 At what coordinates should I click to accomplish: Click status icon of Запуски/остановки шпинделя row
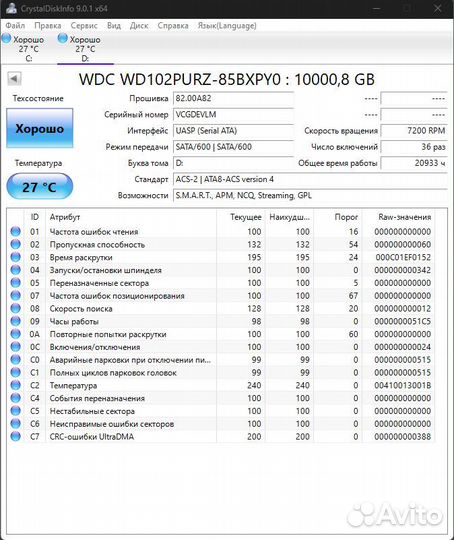(x=16, y=270)
